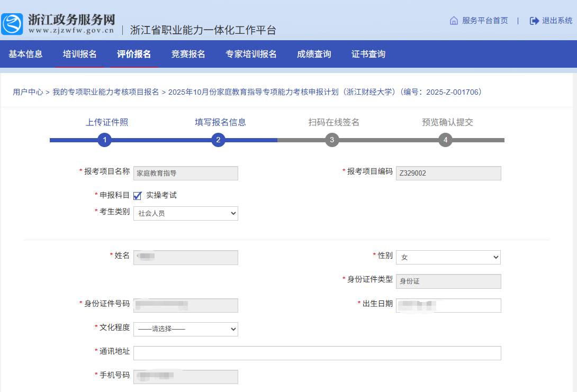Click the home icon beside 服务平台首页
577x392 pixels.
coord(454,21)
